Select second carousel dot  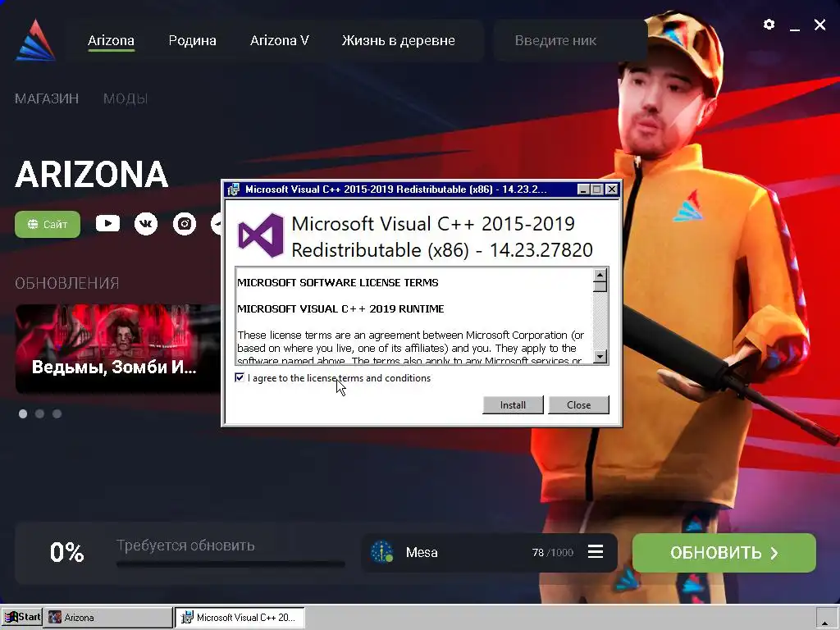pos(39,413)
